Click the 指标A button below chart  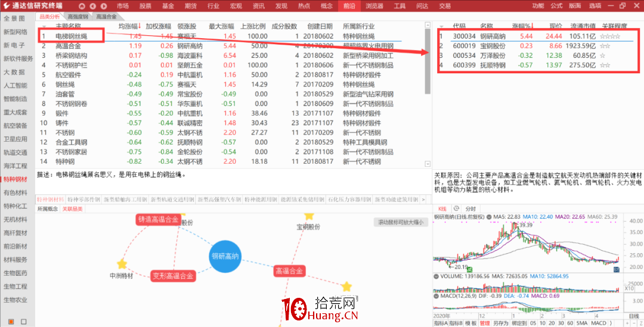click(441, 323)
